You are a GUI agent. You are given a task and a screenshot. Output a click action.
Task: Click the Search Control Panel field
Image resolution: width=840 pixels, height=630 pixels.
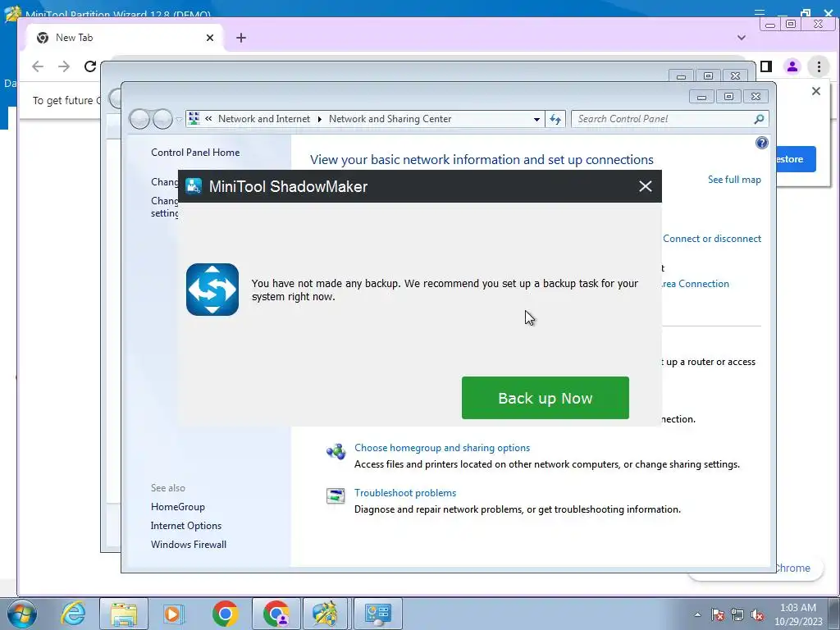(669, 119)
